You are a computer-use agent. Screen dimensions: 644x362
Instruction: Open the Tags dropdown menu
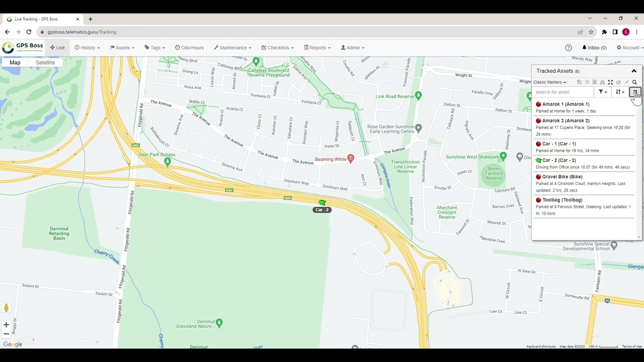154,48
